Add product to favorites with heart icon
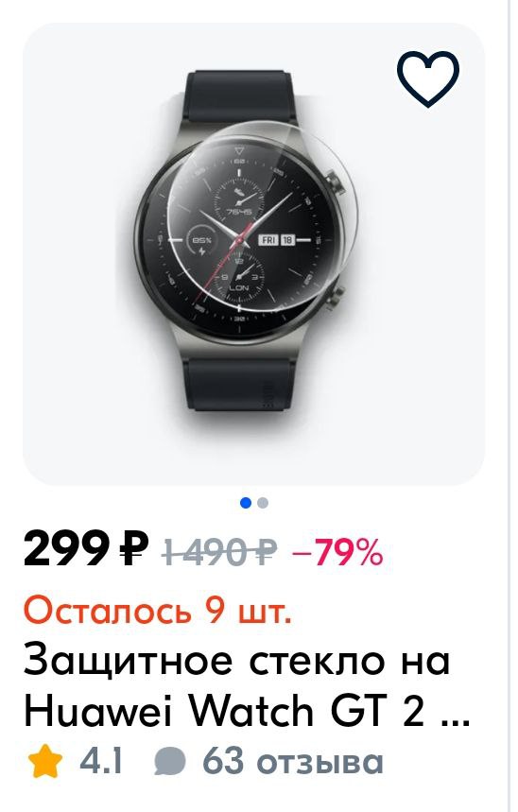The image size is (518, 812). point(428,78)
